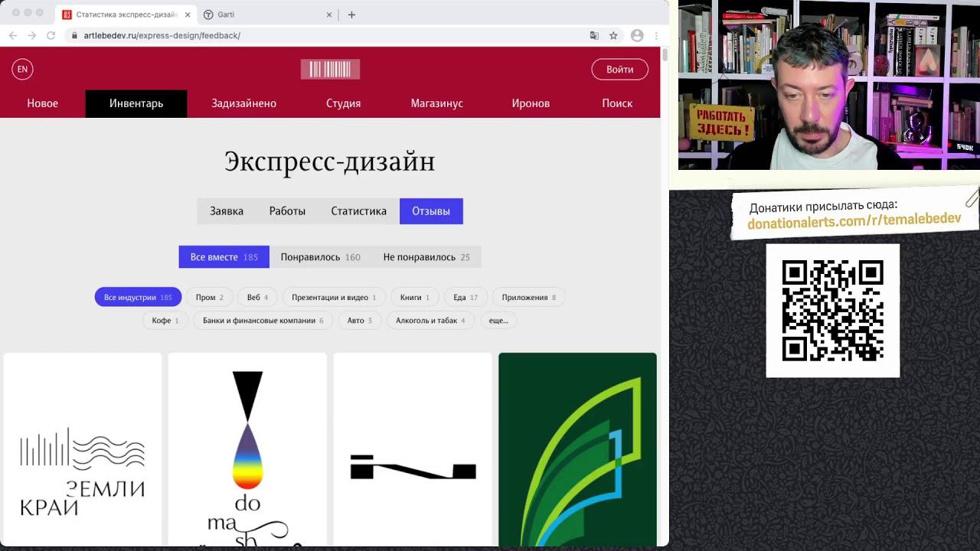Expand more industries via еще…
The width and height of the screenshot is (980, 551).
[x=498, y=321]
